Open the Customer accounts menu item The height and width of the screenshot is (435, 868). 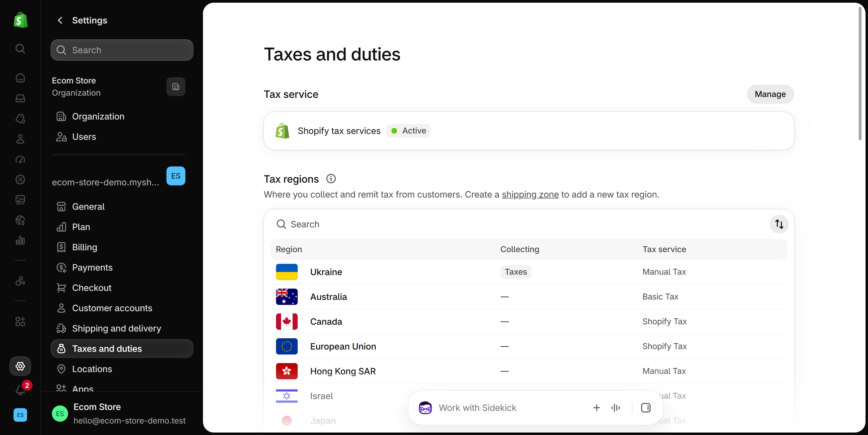[x=122, y=308]
